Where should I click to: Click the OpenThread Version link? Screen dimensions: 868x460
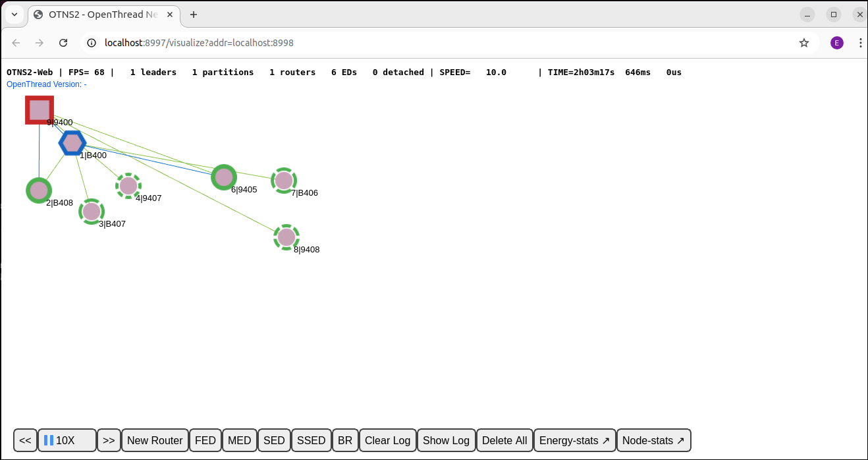47,84
